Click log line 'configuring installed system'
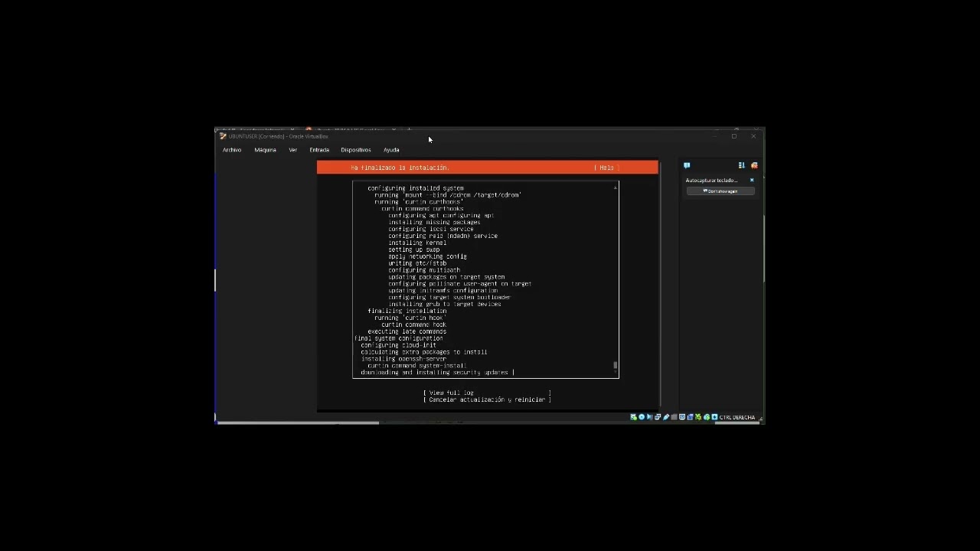 pyautogui.click(x=416, y=188)
